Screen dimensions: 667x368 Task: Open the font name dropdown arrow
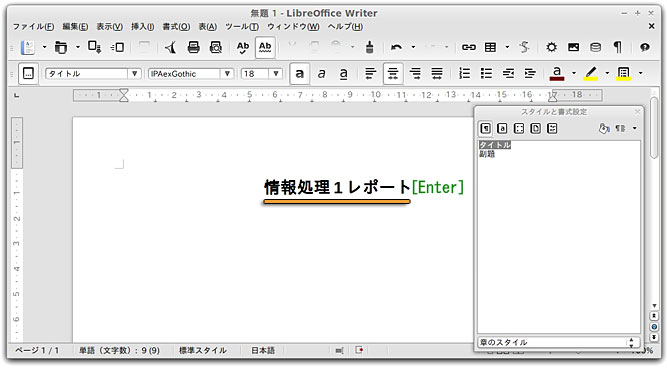(227, 74)
